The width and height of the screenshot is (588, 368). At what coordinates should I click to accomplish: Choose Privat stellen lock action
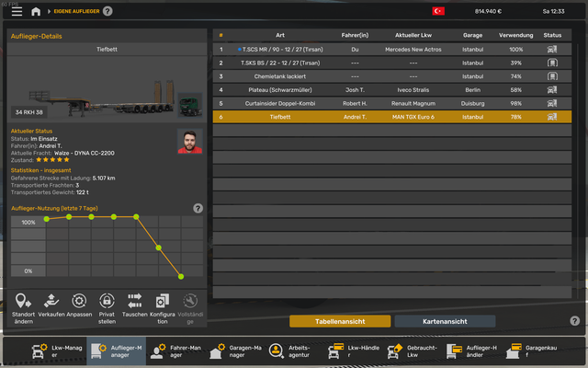[107, 308]
